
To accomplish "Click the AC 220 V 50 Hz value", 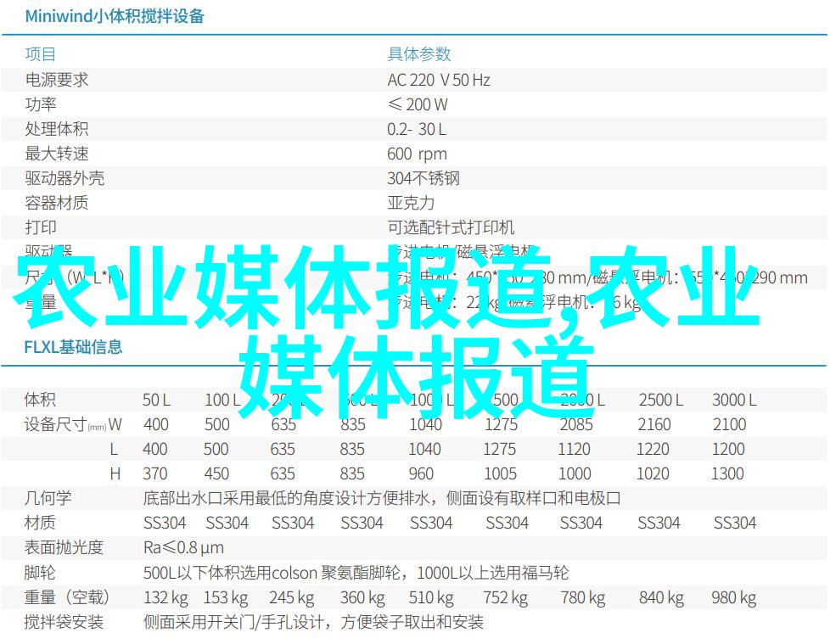I will pyautogui.click(x=439, y=80).
